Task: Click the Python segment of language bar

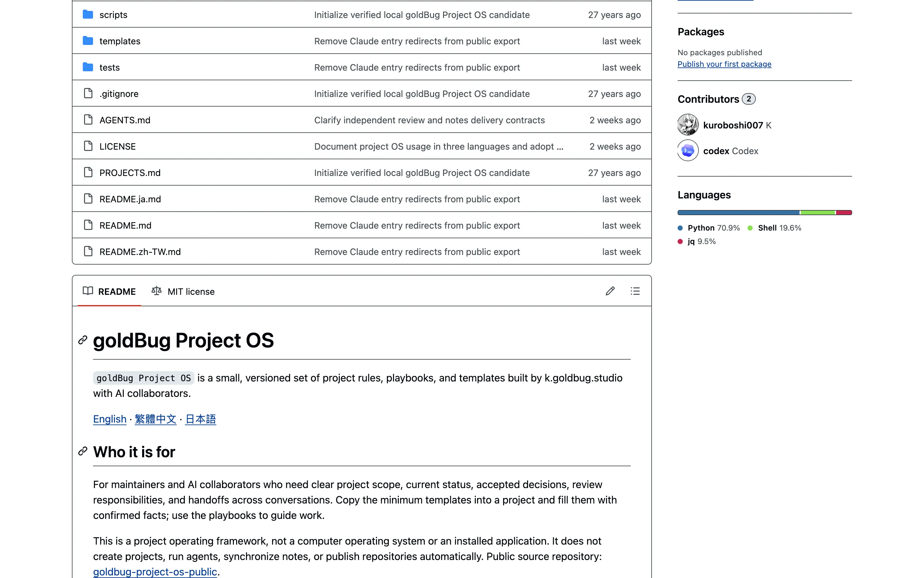Action: pyautogui.click(x=739, y=213)
